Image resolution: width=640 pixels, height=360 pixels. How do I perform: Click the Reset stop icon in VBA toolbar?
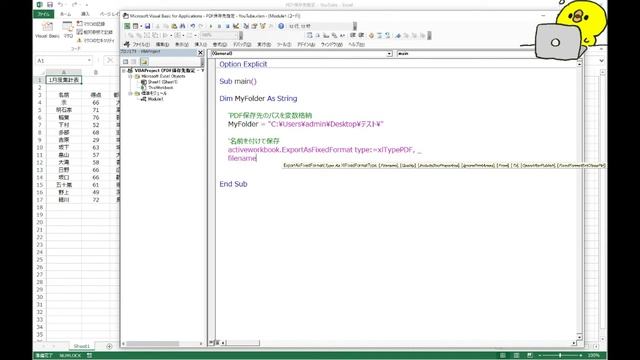[x=228, y=26]
